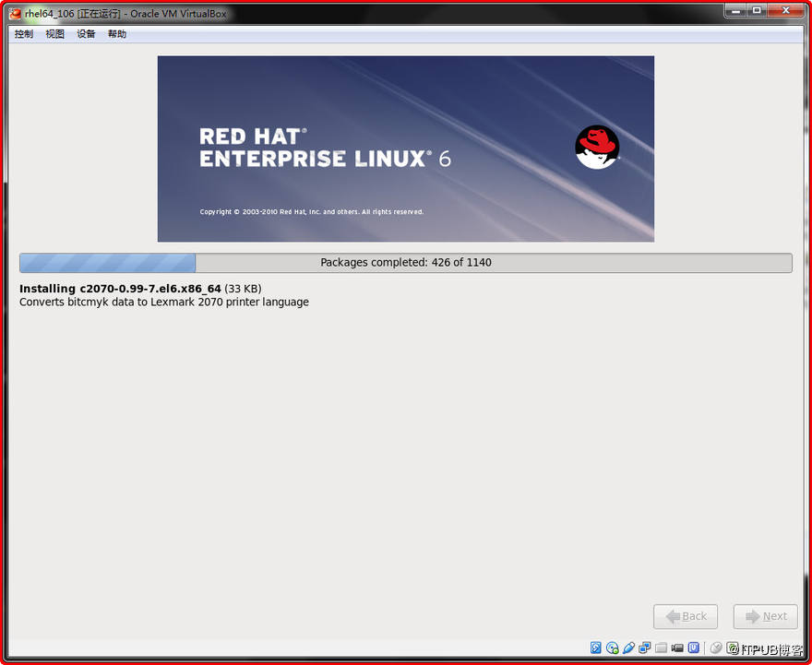
Task: Click the VirtualBox icon in title bar
Action: 15,14
